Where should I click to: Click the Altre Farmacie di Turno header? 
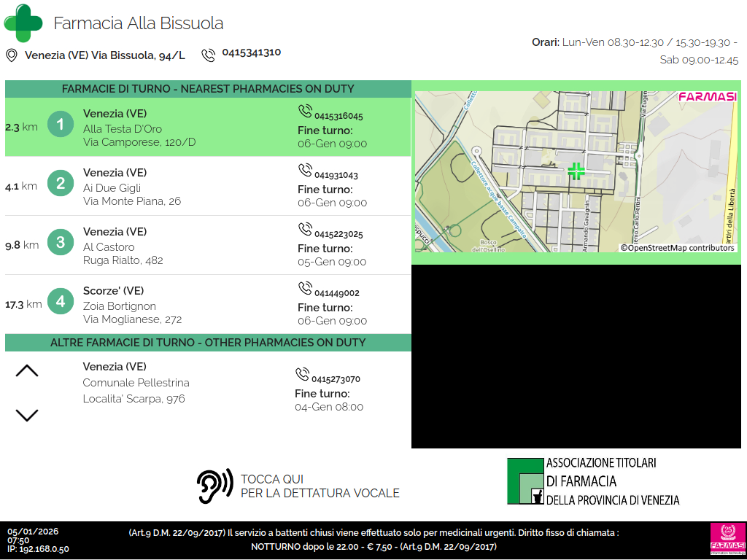click(x=208, y=343)
